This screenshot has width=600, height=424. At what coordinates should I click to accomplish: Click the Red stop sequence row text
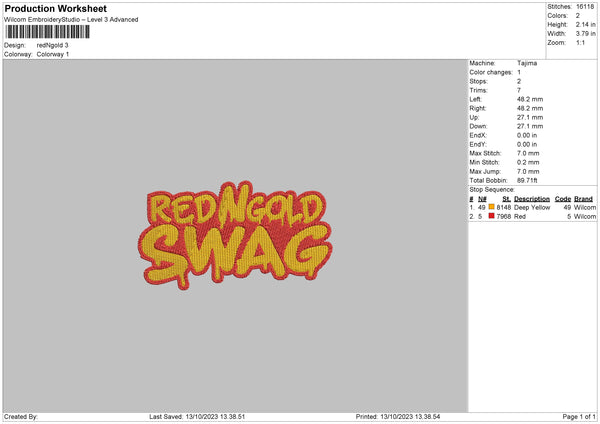(x=533, y=217)
